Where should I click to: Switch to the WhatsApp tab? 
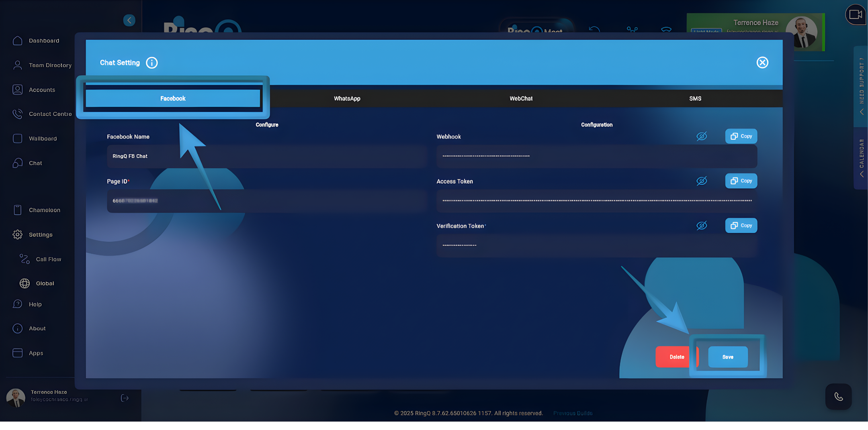346,98
